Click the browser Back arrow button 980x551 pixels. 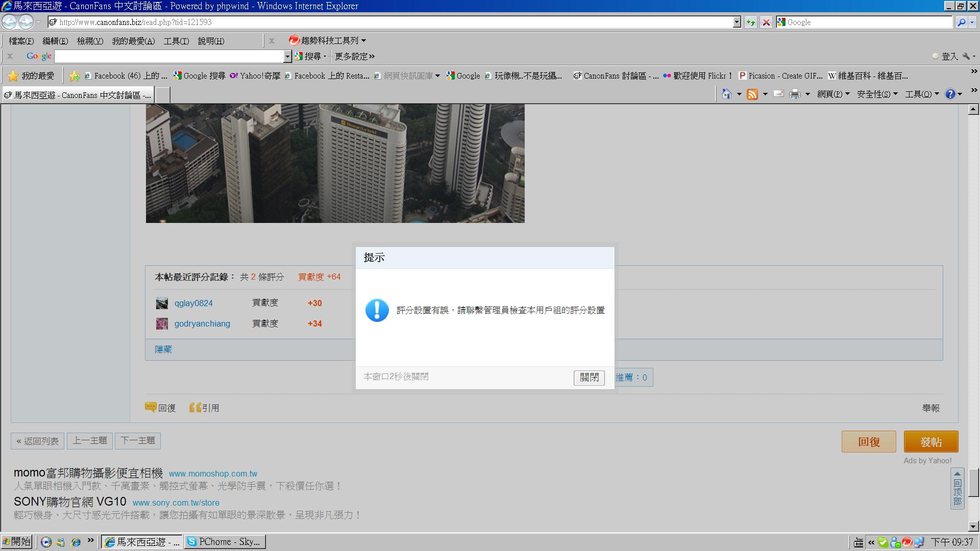(10, 22)
